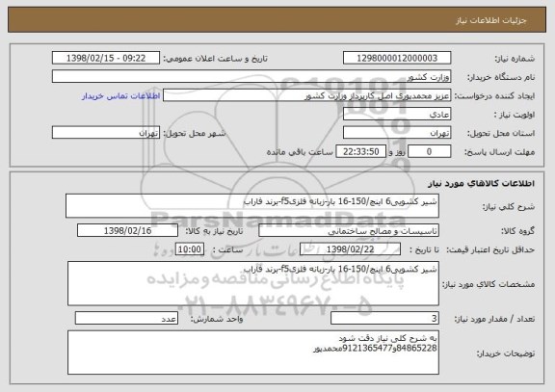Click the label حداقل تاریخ اعتبار قیمت
This screenshot has width=555, height=392.
(x=490, y=249)
